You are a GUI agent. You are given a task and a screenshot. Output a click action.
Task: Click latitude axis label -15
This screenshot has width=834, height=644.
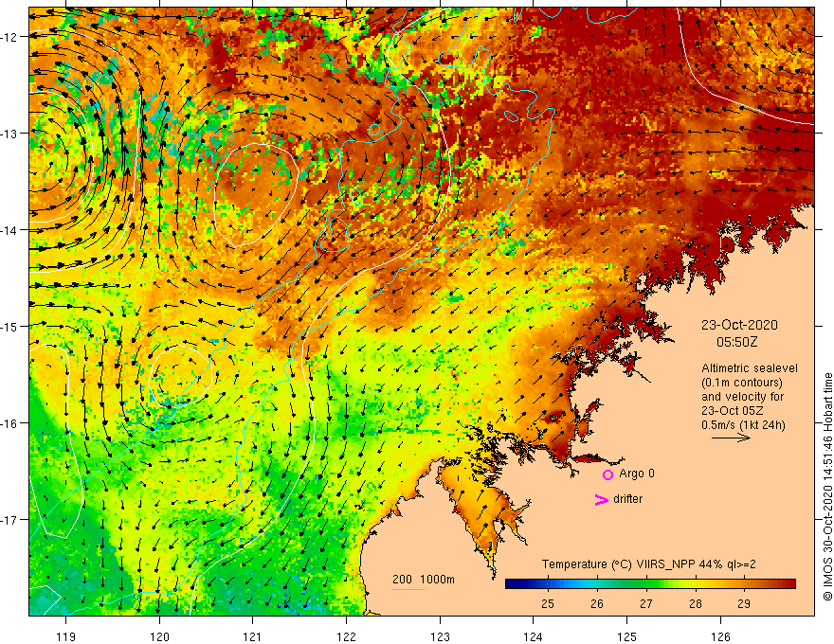click(x=9, y=326)
